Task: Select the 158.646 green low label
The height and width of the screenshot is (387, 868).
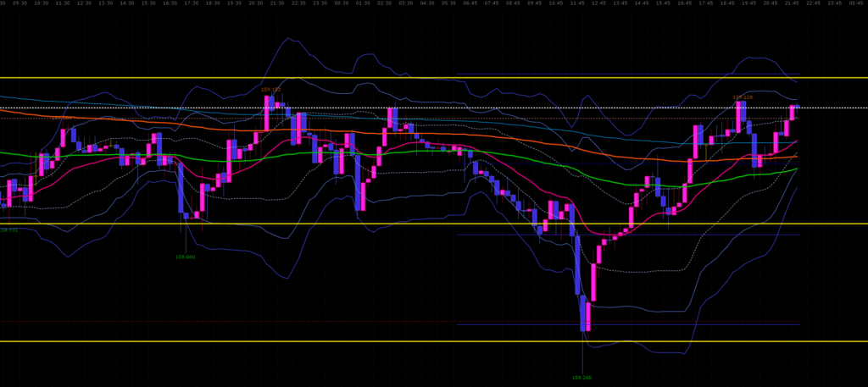Action: click(185, 257)
